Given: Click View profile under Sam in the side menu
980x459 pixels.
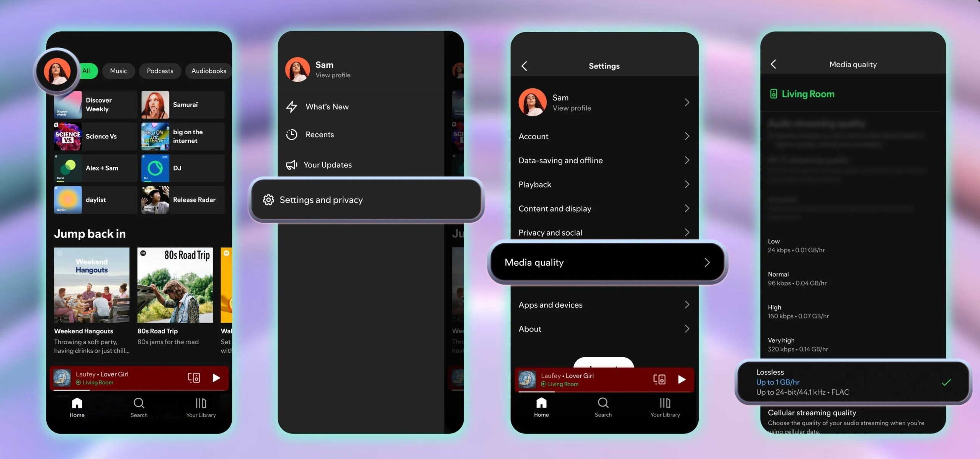Looking at the screenshot, I should pyautogui.click(x=333, y=75).
